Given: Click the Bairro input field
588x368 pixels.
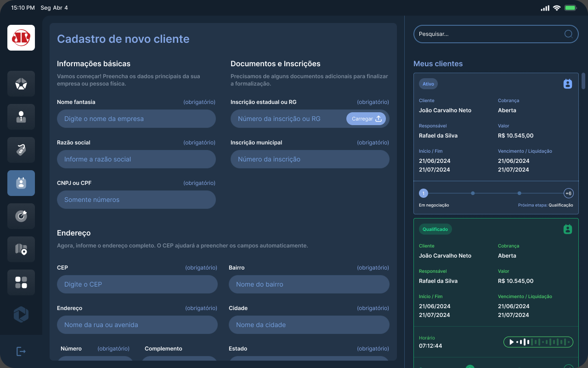Looking at the screenshot, I should pyautogui.click(x=309, y=284).
